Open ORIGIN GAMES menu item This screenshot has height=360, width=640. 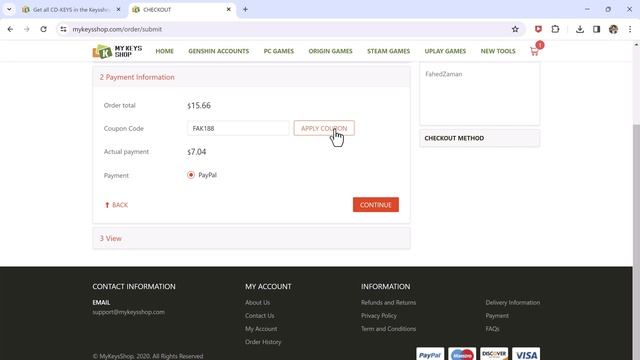pos(330,51)
